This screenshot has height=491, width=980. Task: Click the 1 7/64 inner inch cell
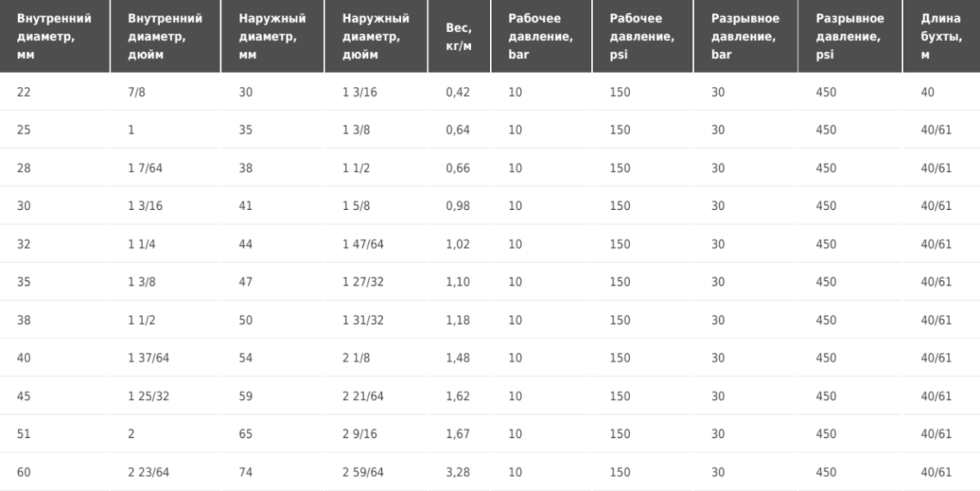(145, 168)
